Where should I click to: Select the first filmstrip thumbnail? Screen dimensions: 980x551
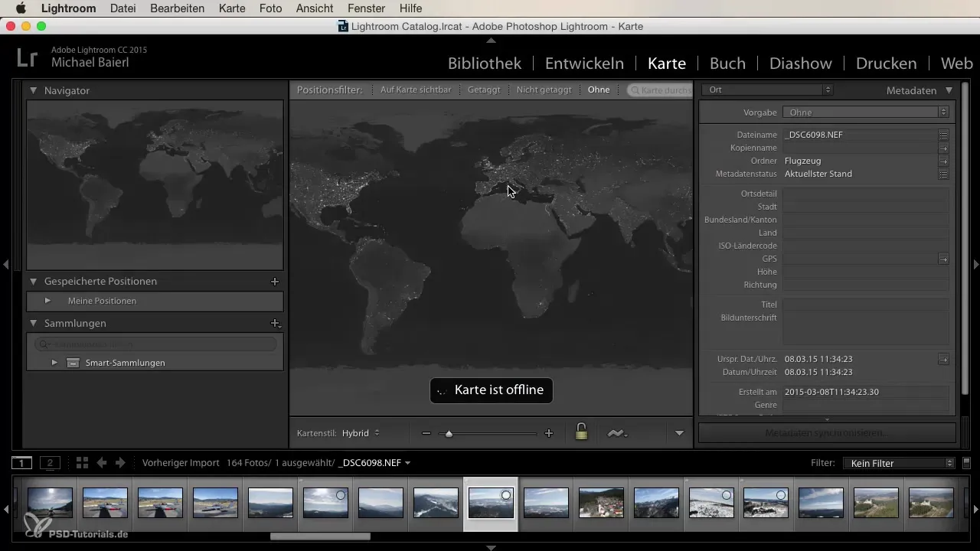point(51,503)
